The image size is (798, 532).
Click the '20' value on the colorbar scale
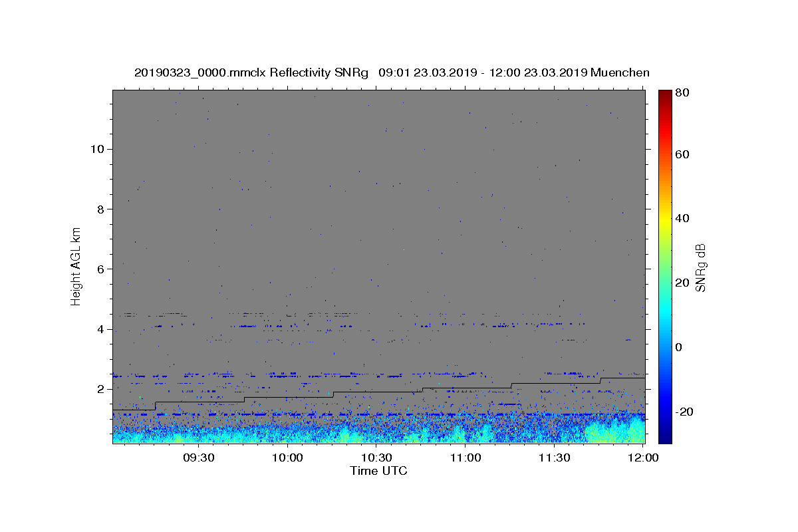pos(682,283)
